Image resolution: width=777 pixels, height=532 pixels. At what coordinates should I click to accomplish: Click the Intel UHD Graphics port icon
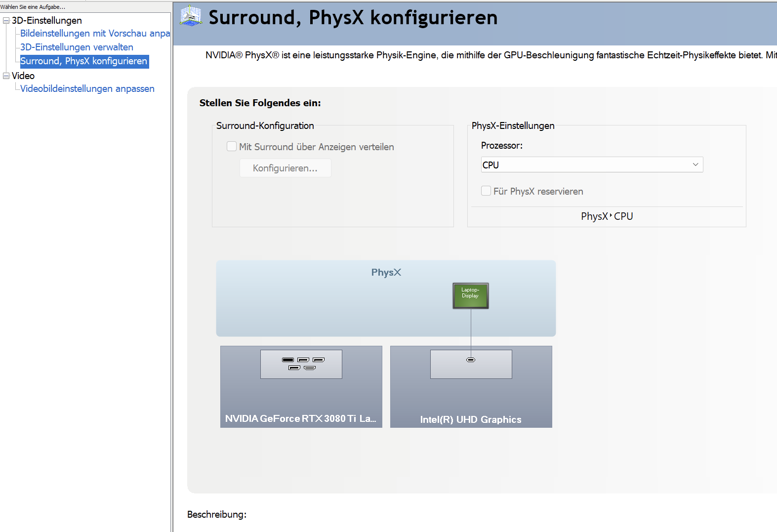(x=471, y=360)
